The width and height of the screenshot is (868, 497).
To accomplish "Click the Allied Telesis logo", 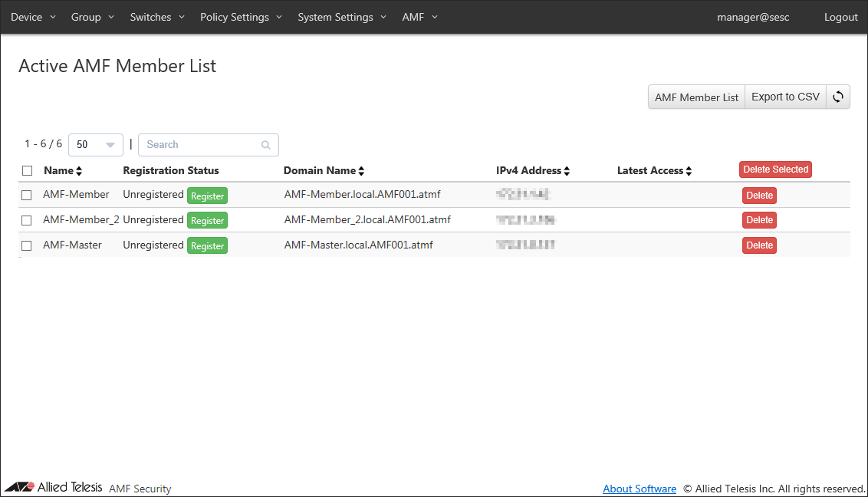I will [54, 487].
